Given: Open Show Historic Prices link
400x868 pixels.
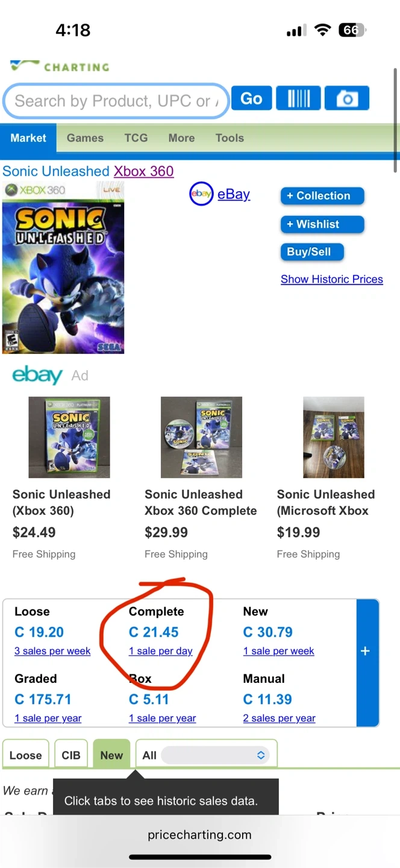Looking at the screenshot, I should click(332, 279).
